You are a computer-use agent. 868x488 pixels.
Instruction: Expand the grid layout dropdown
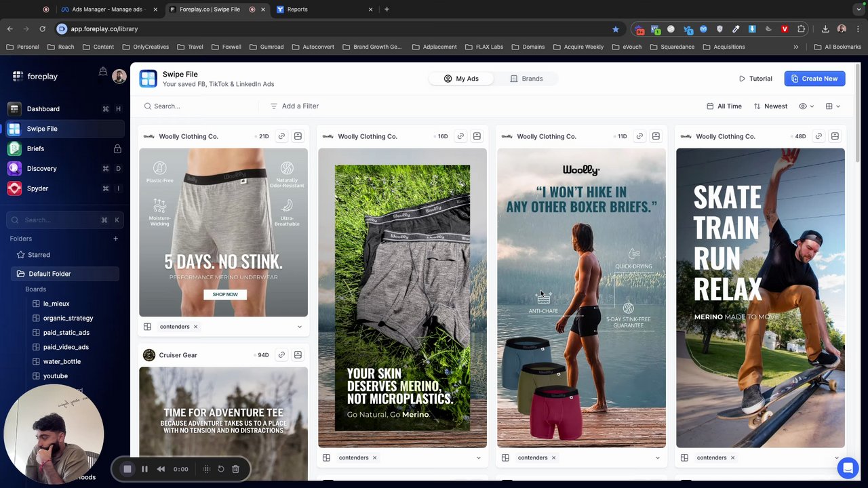(832, 106)
